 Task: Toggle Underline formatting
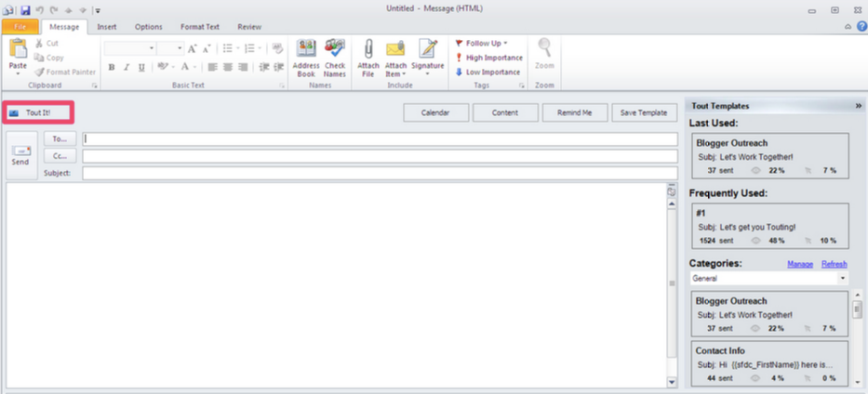tap(141, 68)
